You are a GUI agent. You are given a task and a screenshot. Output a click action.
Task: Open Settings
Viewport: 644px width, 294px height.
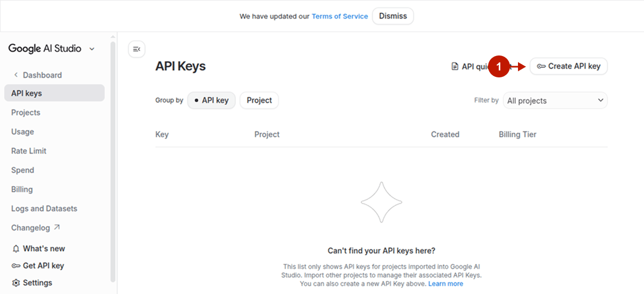click(x=37, y=283)
